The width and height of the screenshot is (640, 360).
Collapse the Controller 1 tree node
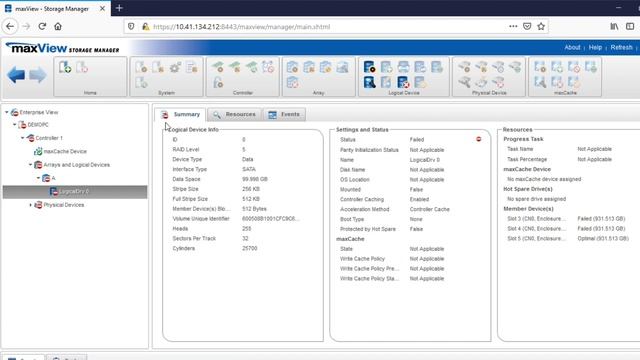[x=23, y=138]
